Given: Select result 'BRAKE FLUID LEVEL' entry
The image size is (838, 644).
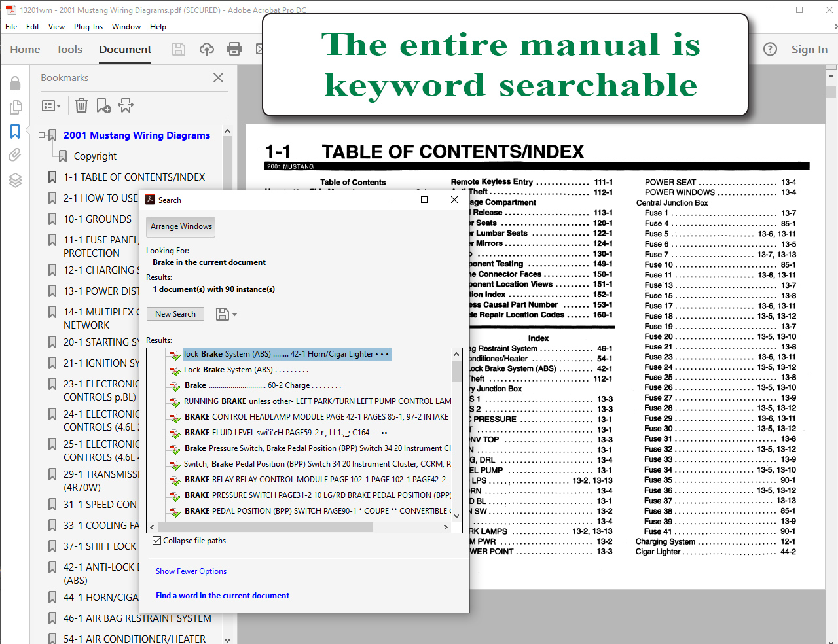Looking at the screenshot, I should pos(286,433).
